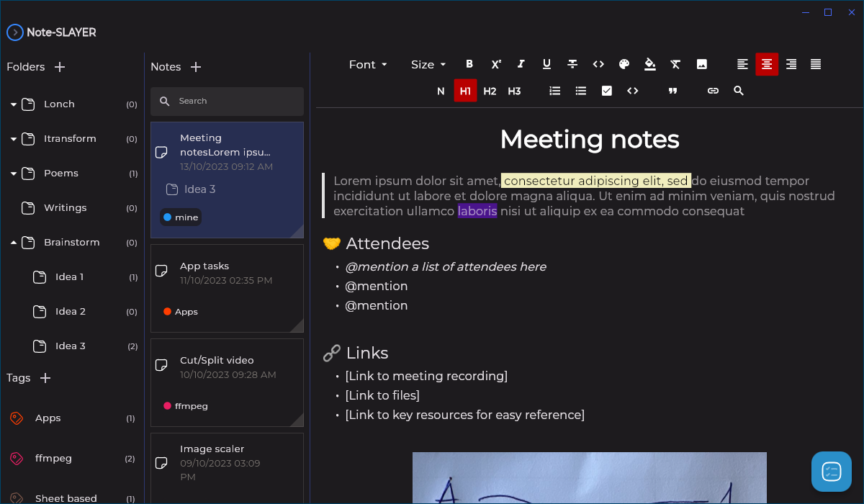This screenshot has height=504, width=864.
Task: Apply Heading 2 style
Action: (490, 91)
